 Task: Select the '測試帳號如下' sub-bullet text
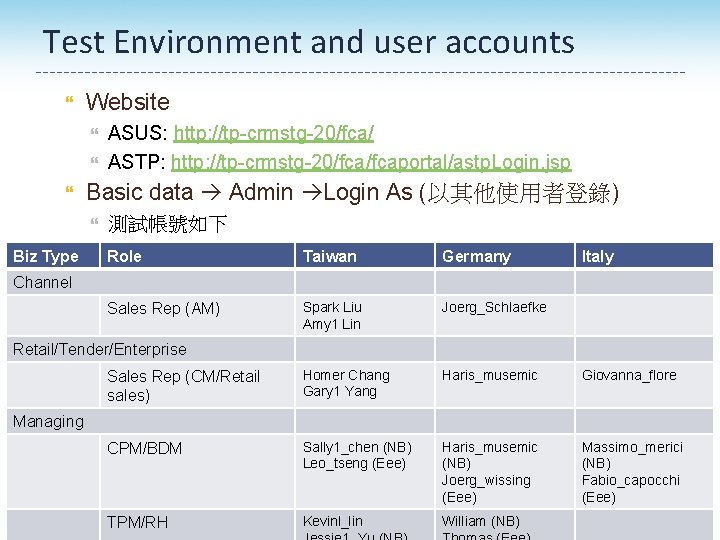167,224
